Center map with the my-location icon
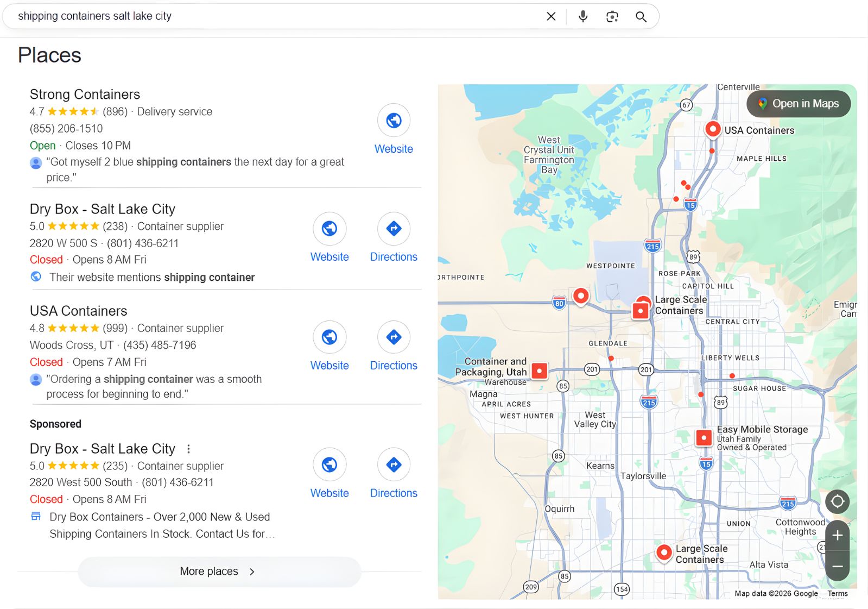 point(838,501)
